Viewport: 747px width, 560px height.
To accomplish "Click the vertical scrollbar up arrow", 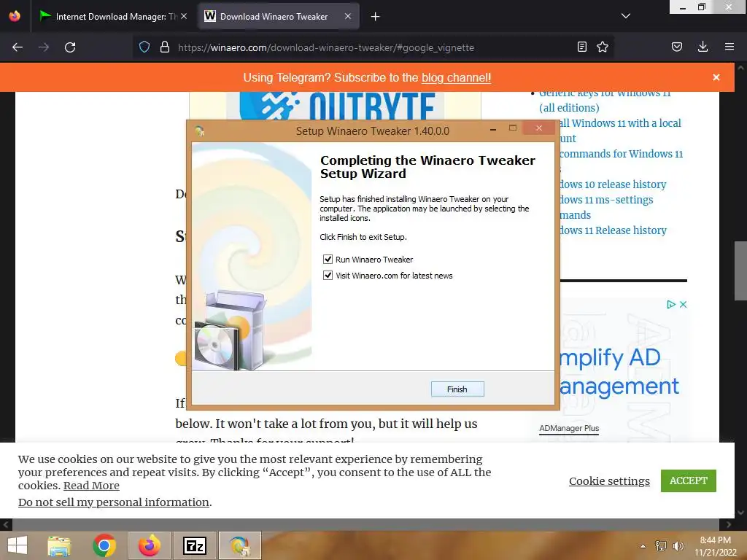I will pos(740,68).
